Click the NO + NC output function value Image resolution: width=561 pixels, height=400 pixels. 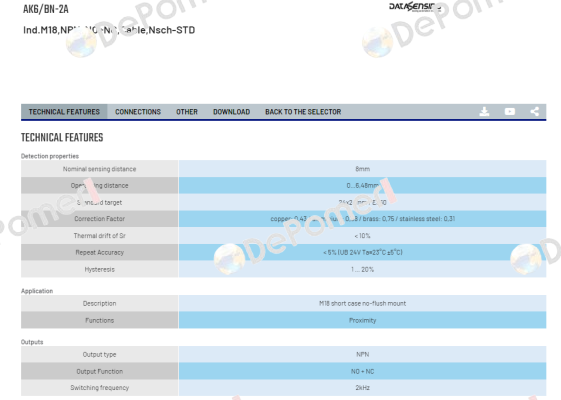362,371
